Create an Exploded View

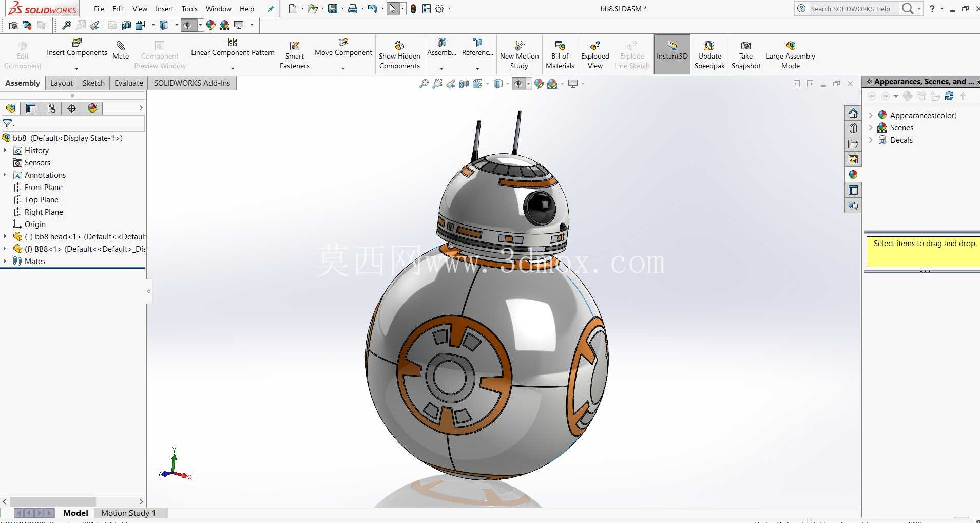click(x=595, y=55)
